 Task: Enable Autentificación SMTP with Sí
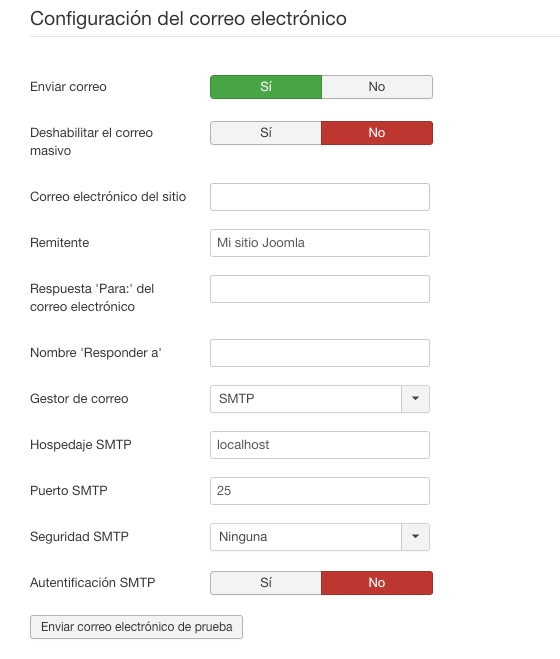pos(266,583)
